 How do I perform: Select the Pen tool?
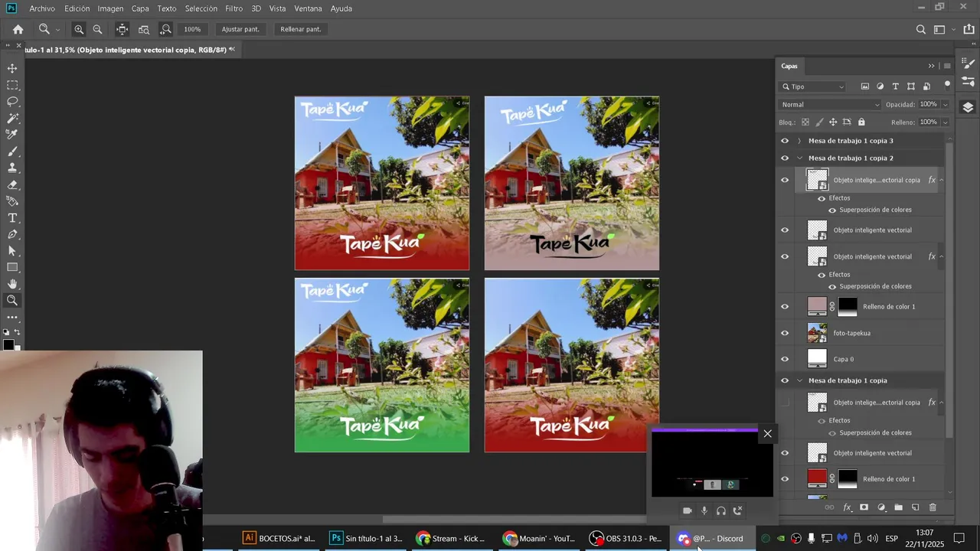(x=12, y=234)
